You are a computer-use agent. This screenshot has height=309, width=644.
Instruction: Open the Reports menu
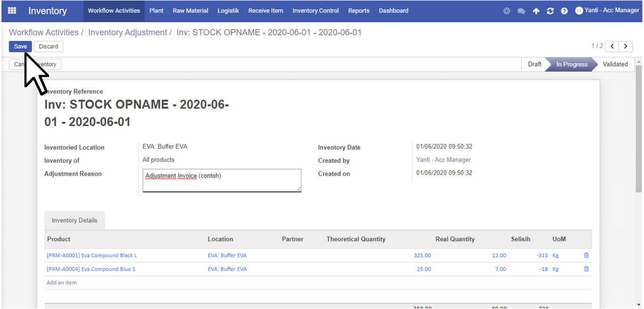pyautogui.click(x=359, y=10)
